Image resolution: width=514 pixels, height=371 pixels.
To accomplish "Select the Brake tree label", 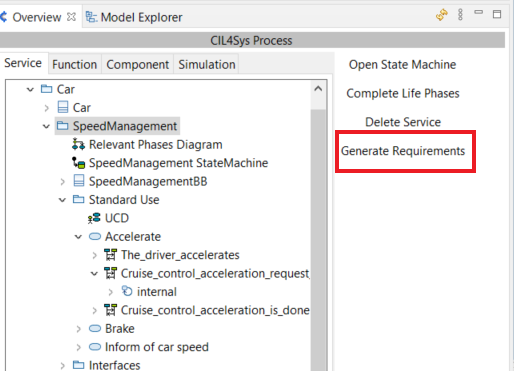I will 120,328.
